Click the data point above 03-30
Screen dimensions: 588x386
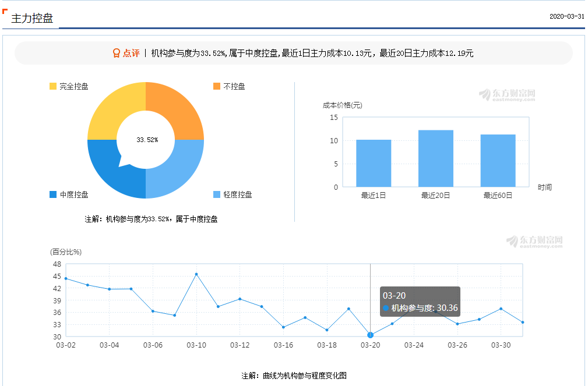501,309
